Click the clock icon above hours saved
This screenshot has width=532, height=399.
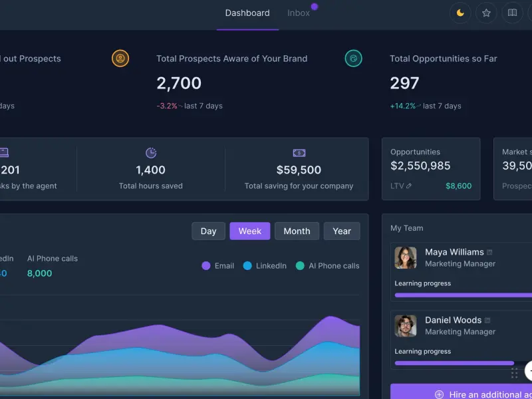(x=151, y=153)
